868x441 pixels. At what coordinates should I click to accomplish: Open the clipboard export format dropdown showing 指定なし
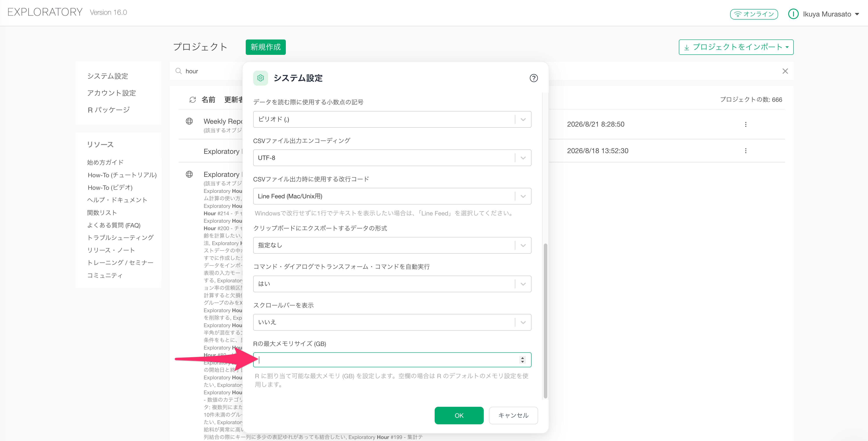392,246
